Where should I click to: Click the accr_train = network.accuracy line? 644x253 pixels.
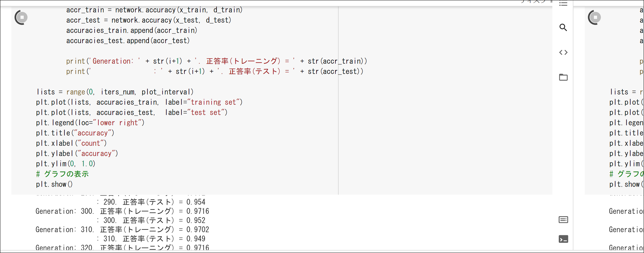[154, 10]
